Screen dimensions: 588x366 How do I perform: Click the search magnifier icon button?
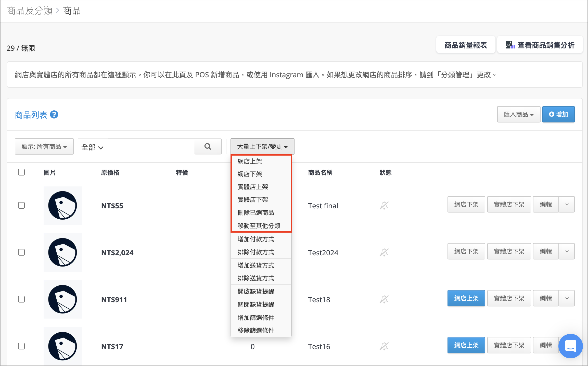tap(208, 146)
